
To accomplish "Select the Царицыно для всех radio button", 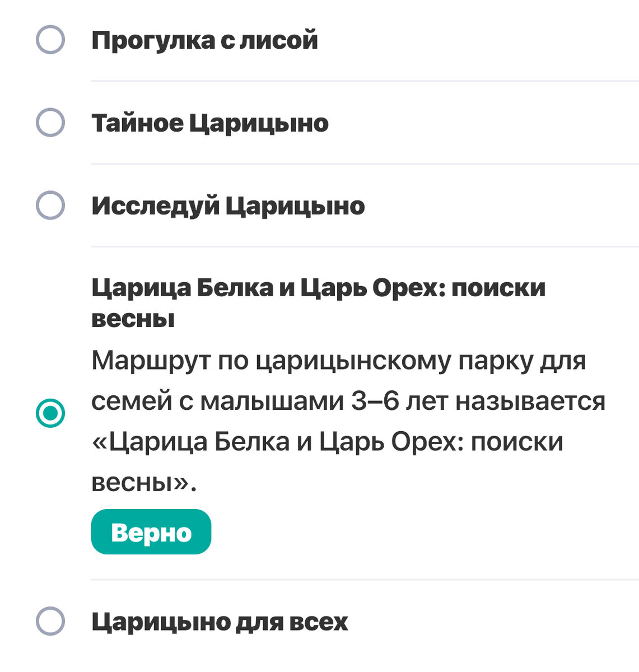I will [50, 620].
